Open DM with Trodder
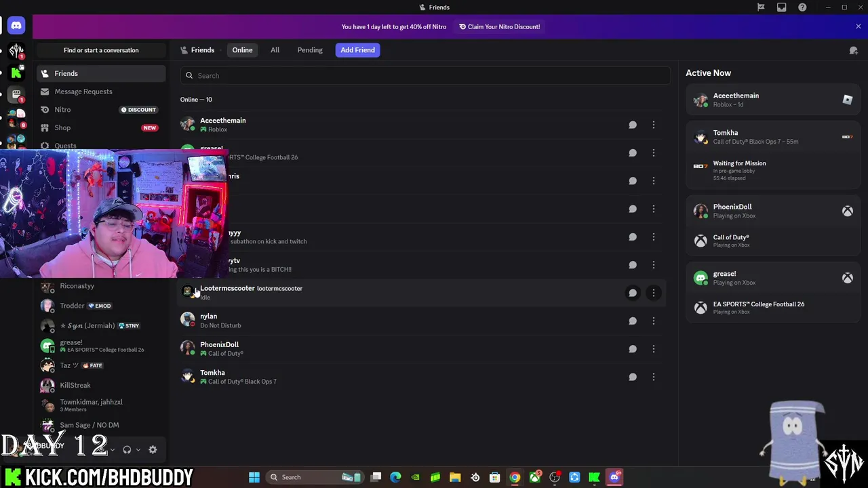The height and width of the screenshot is (488, 868). 101,306
